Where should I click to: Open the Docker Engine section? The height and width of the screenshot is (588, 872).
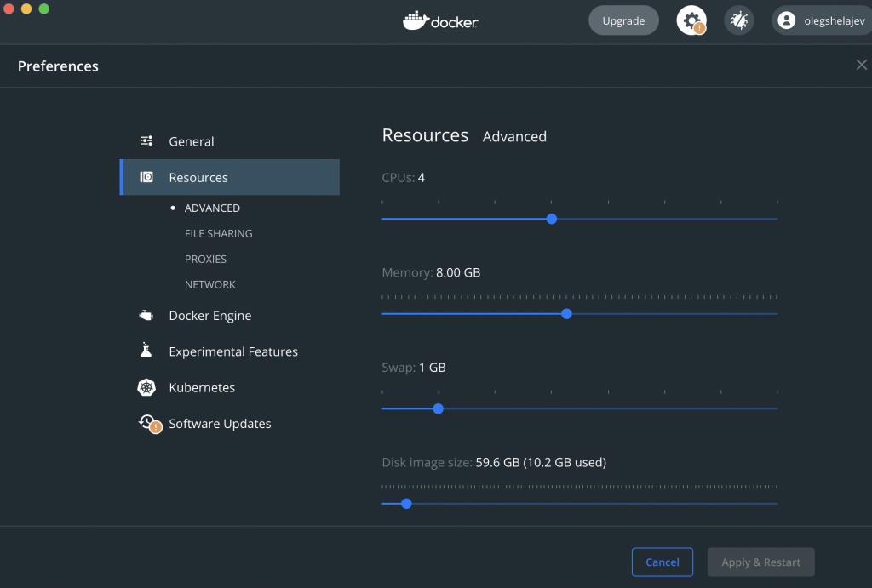pos(210,316)
